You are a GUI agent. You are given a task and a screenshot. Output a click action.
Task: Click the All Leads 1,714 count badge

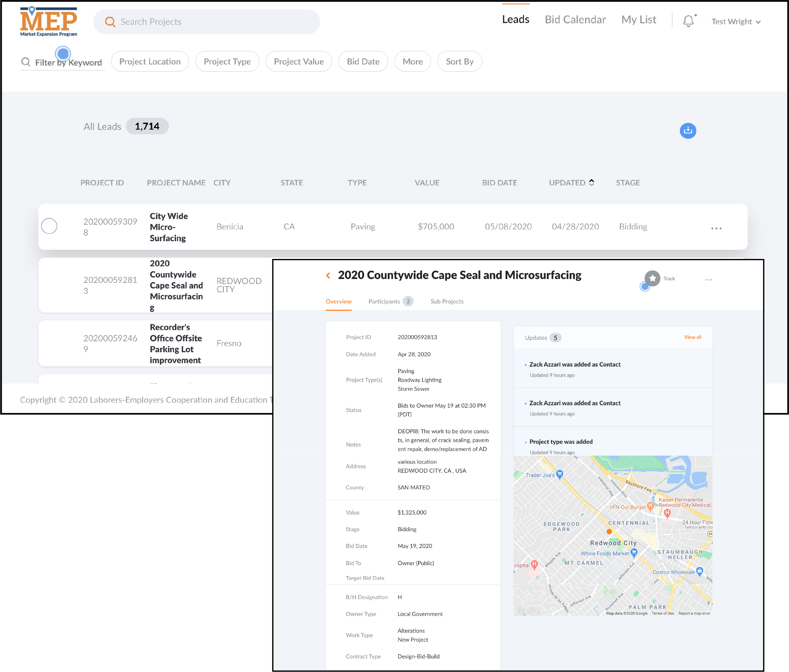(147, 126)
